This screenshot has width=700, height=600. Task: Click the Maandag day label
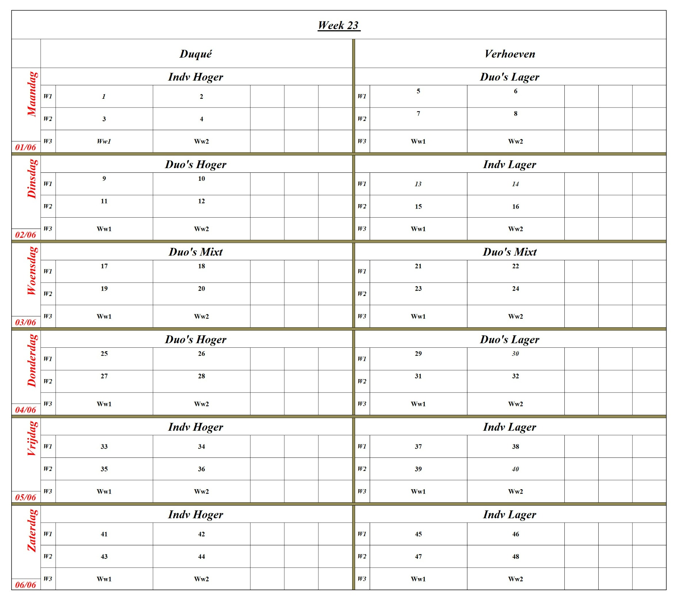[32, 94]
